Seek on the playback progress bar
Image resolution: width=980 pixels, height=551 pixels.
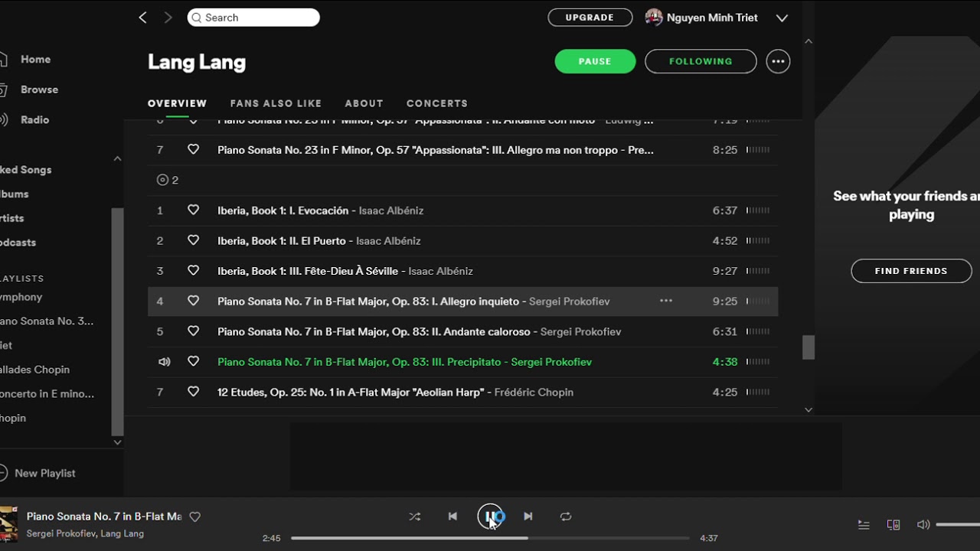tap(490, 538)
